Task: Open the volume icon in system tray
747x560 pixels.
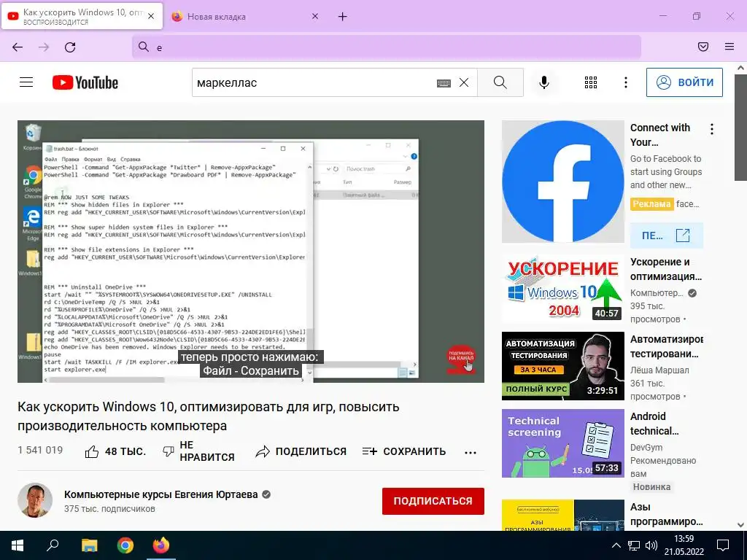Action: click(x=651, y=545)
